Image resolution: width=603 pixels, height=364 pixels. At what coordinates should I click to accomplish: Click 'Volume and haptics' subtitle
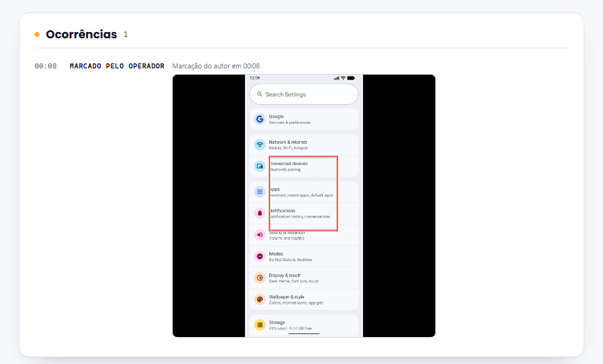(286, 238)
